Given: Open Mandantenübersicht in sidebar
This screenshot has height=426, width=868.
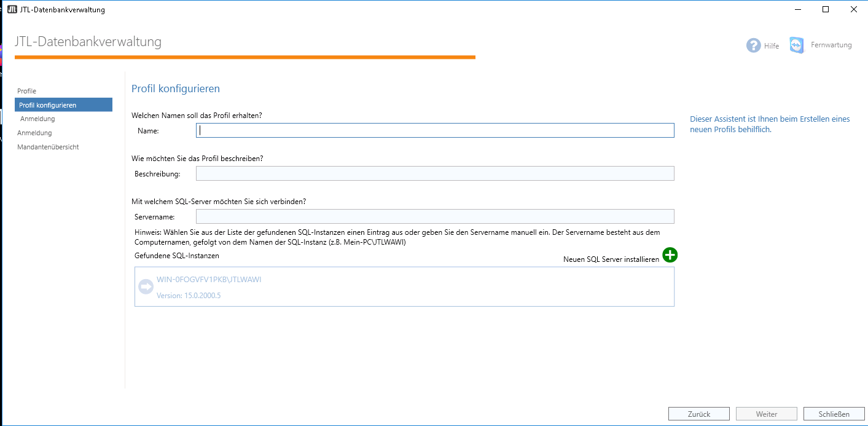Looking at the screenshot, I should [48, 147].
